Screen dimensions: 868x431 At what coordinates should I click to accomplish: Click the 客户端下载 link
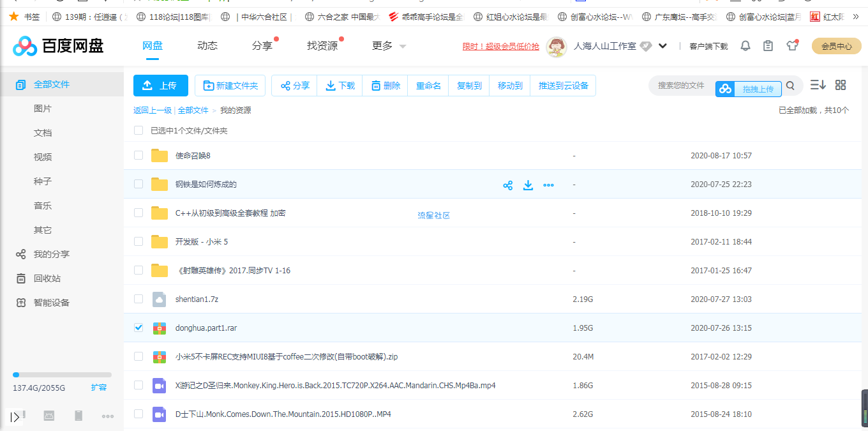click(x=708, y=46)
